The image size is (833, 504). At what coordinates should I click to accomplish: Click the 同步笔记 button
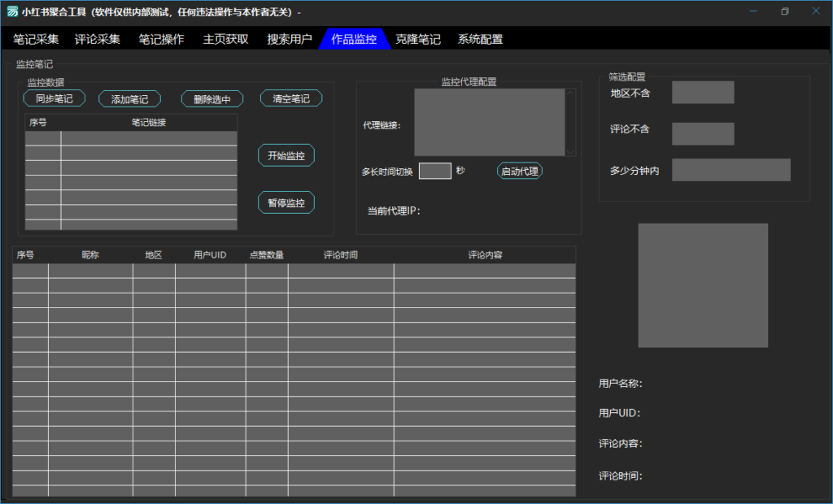[x=55, y=98]
